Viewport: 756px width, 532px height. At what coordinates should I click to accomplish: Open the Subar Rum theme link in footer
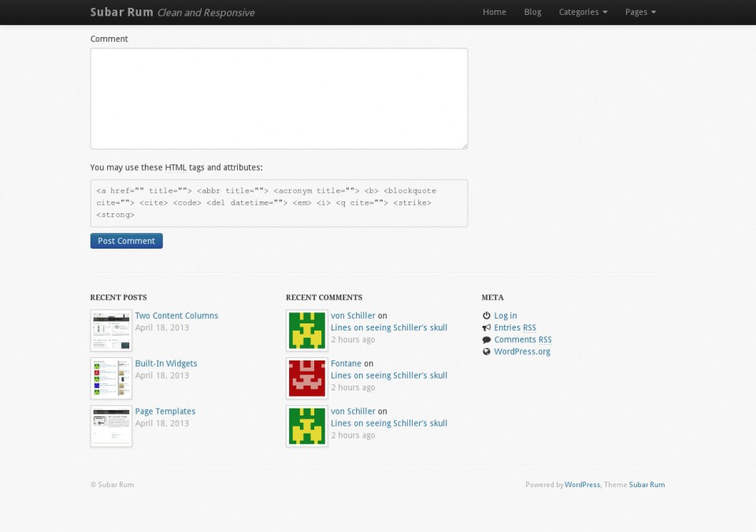tap(647, 485)
